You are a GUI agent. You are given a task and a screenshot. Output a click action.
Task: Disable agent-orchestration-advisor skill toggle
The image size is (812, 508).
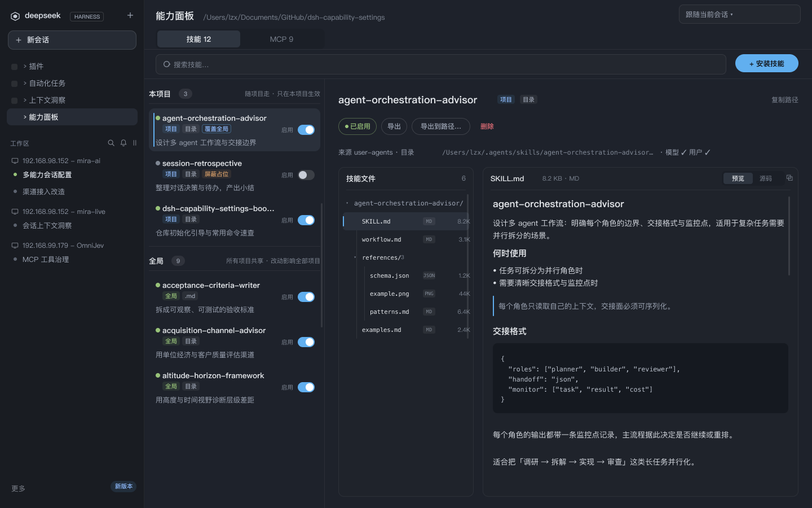tap(306, 130)
